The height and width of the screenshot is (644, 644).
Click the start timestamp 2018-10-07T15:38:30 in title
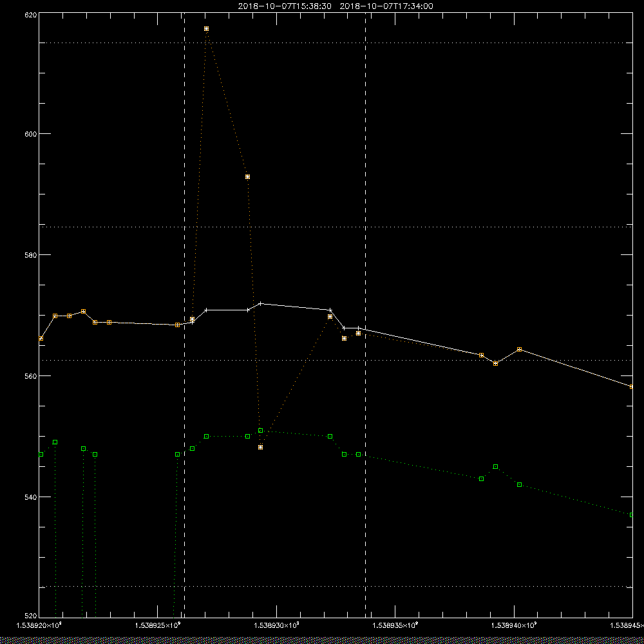[x=285, y=6]
